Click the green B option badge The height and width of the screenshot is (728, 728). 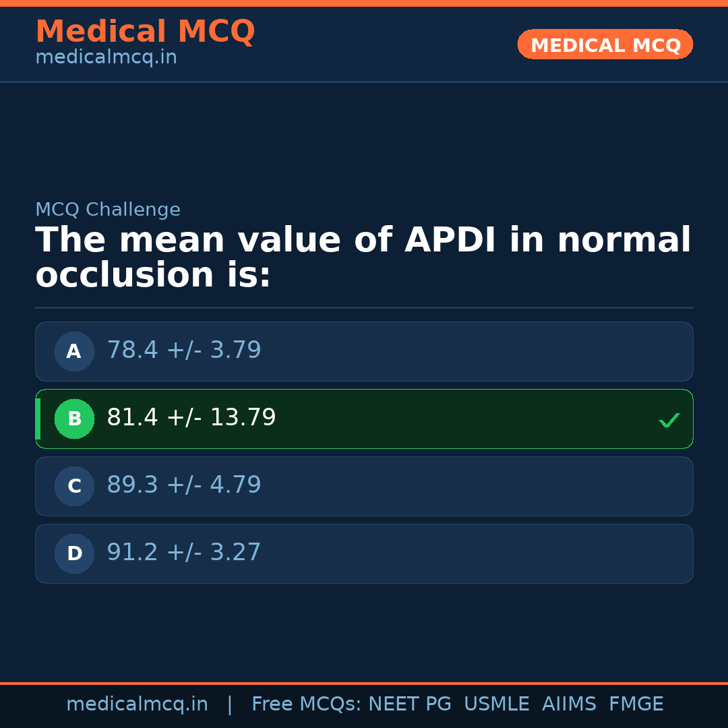coord(74,419)
